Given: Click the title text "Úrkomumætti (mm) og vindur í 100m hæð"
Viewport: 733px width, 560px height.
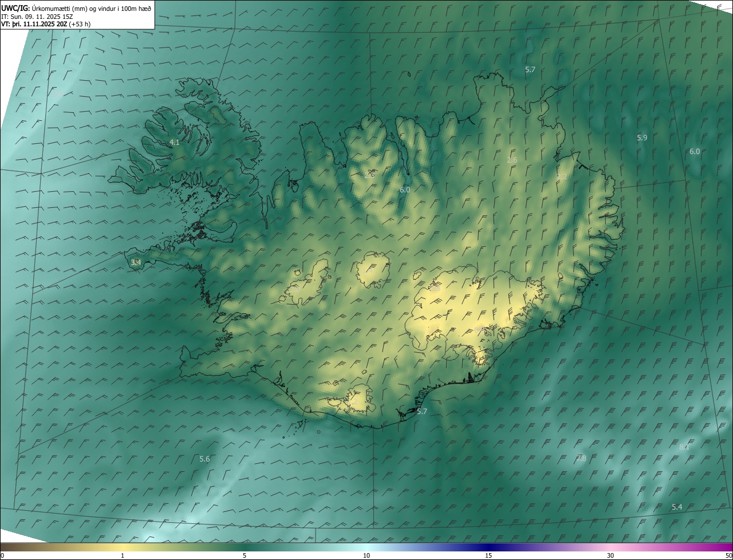Looking at the screenshot, I should pyautogui.click(x=91, y=8).
